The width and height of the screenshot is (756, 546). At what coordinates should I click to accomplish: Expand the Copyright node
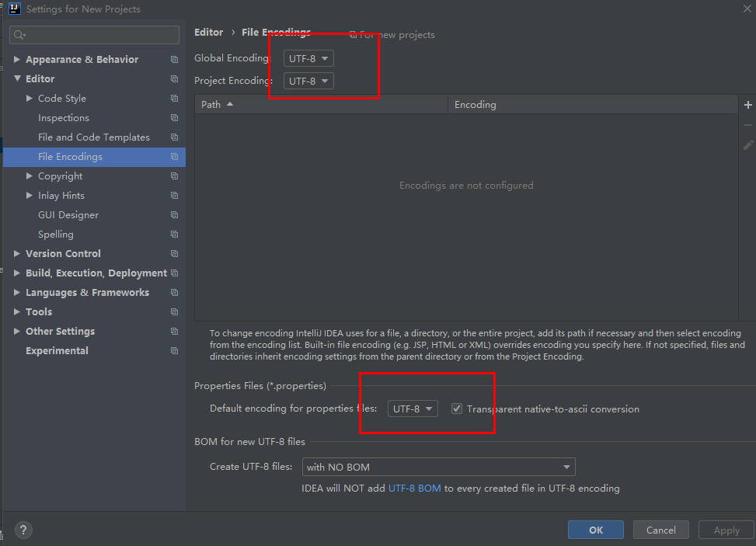coord(30,176)
